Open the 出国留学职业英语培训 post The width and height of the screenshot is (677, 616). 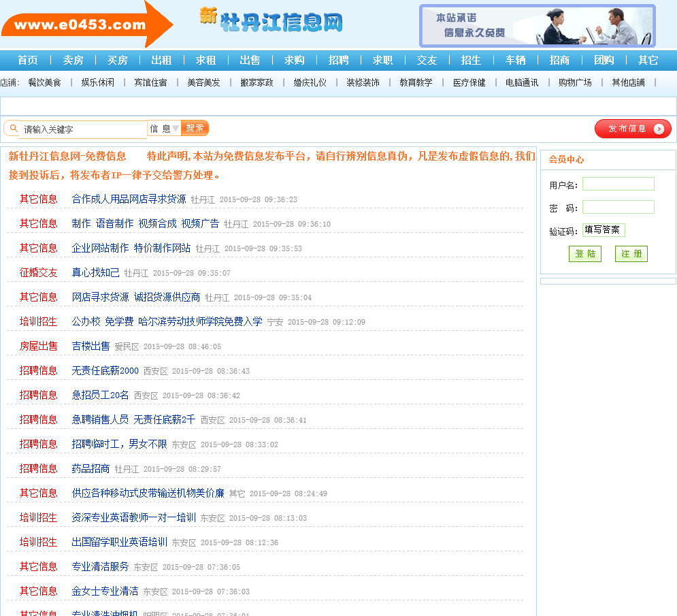[119, 542]
